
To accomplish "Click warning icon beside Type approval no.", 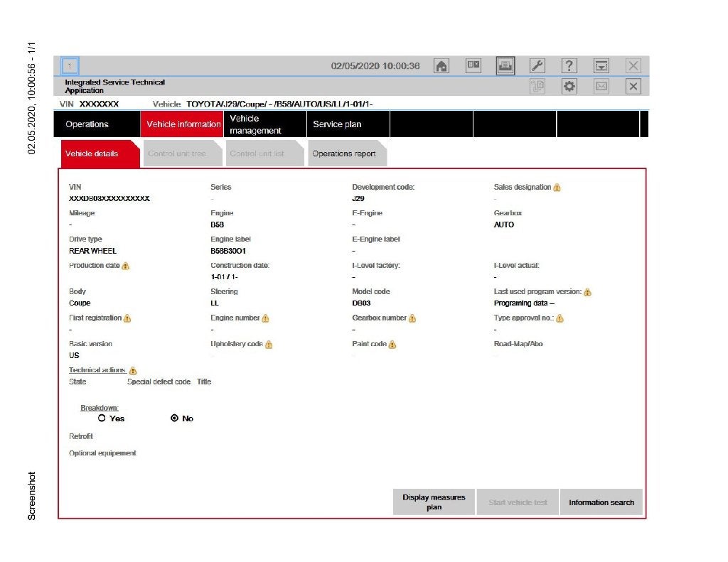I will coord(560,318).
